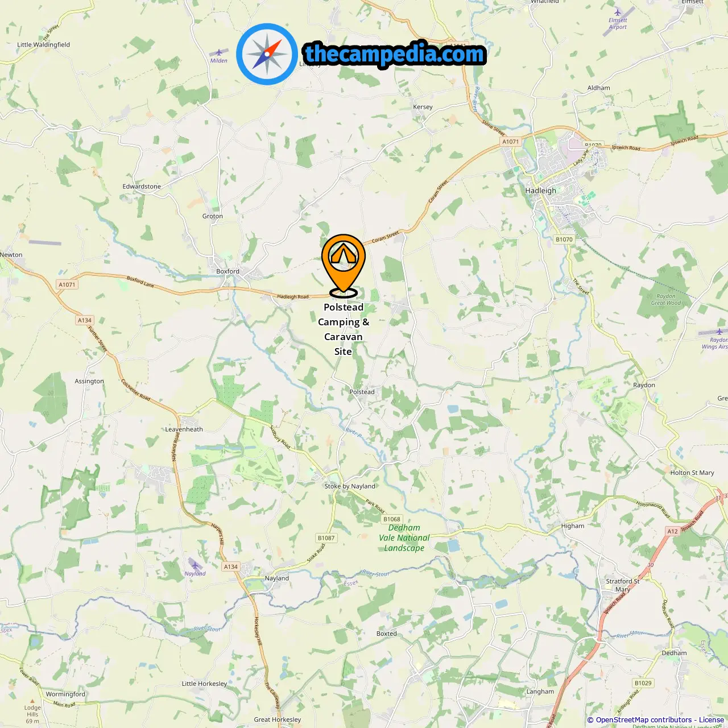Click the Dedham Vale National Landscape label

click(404, 538)
